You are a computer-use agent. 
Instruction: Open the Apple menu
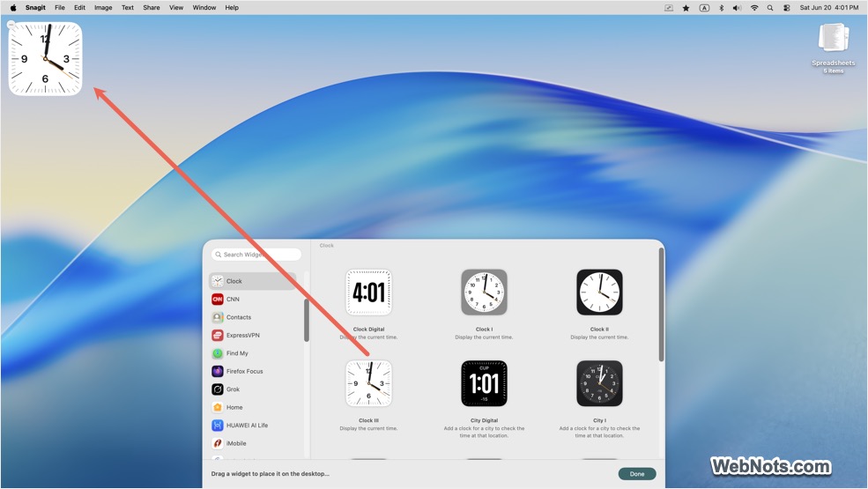coord(13,8)
